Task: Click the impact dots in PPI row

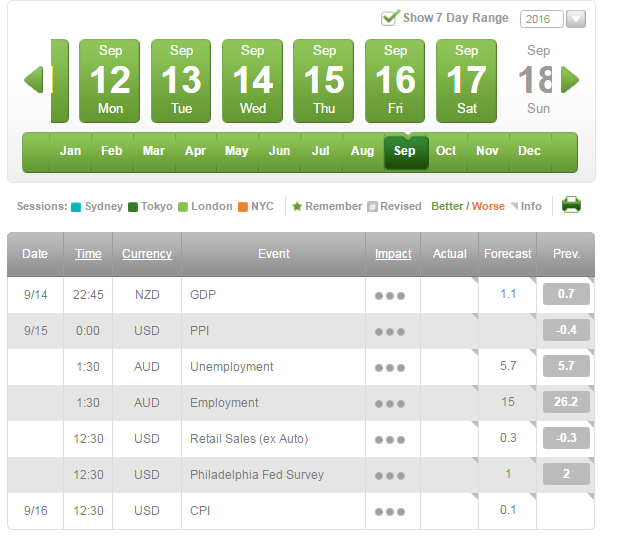Action: tap(390, 332)
